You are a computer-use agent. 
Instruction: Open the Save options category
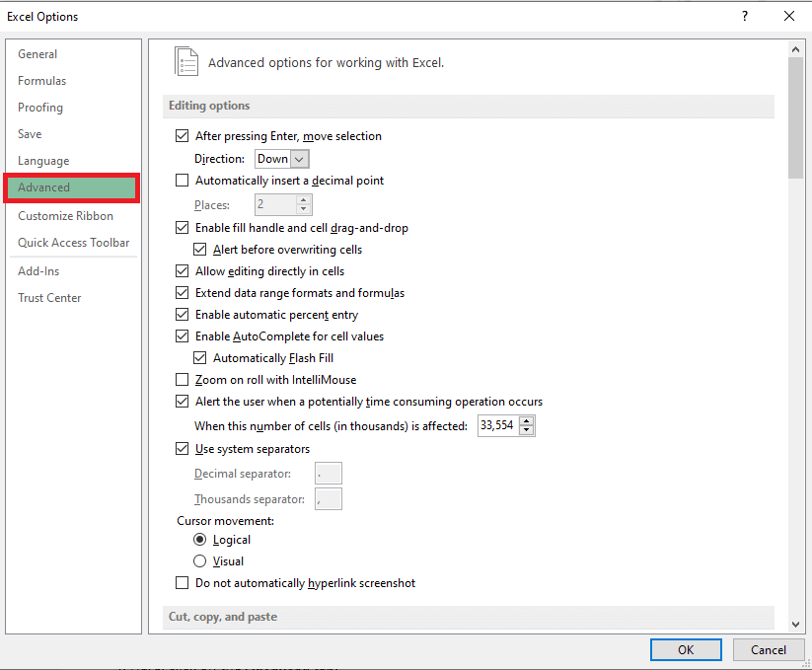(30, 134)
